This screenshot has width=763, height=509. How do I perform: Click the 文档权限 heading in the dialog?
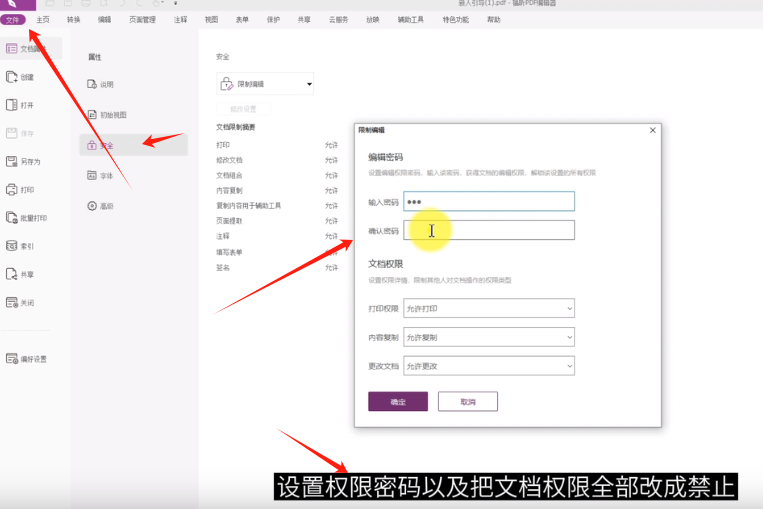(385, 264)
